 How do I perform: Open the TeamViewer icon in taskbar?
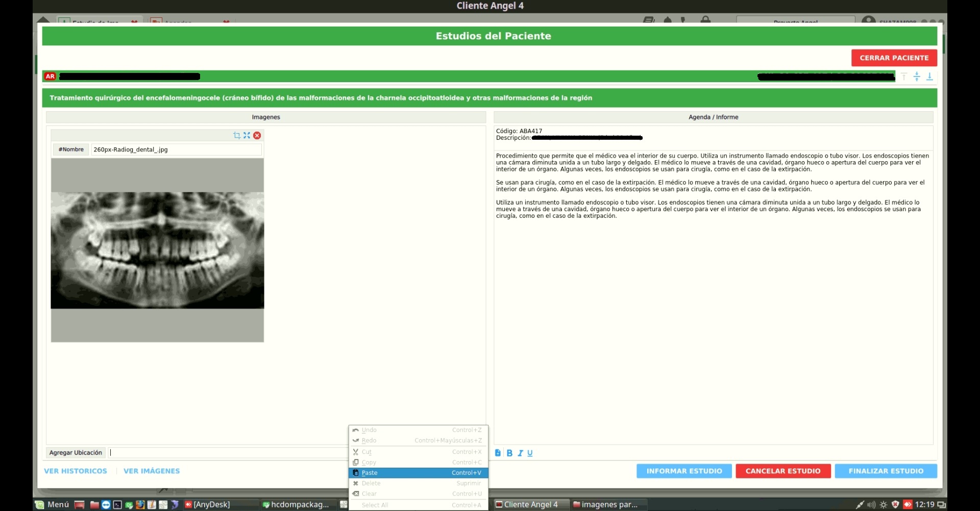(x=106, y=504)
